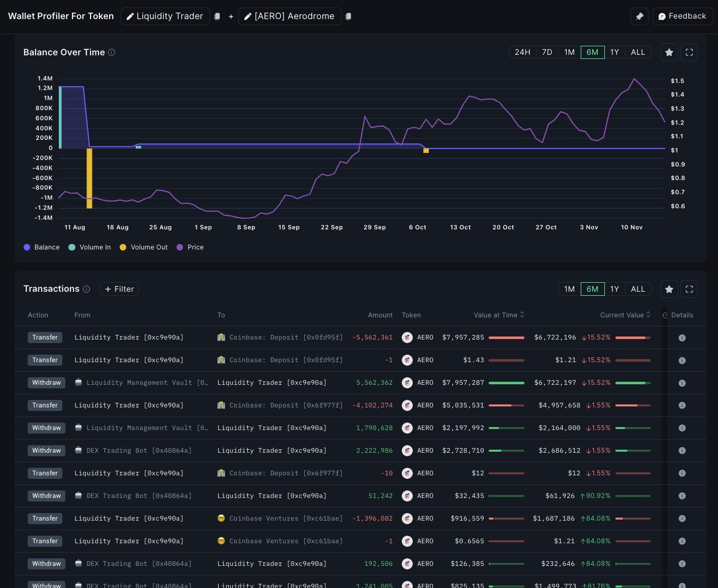Open details info for first Transfer row
This screenshot has height=588, width=718.
tap(682, 338)
